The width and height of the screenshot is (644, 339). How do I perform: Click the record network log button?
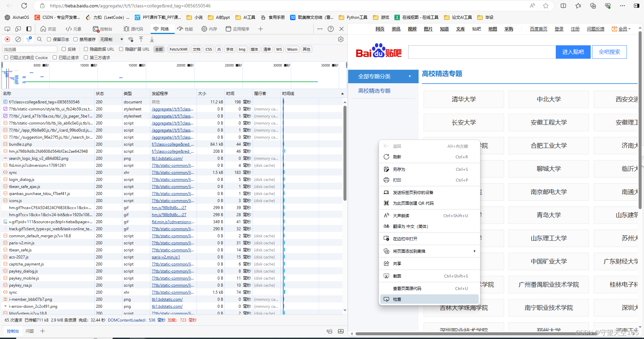pyautogui.click(x=7, y=39)
